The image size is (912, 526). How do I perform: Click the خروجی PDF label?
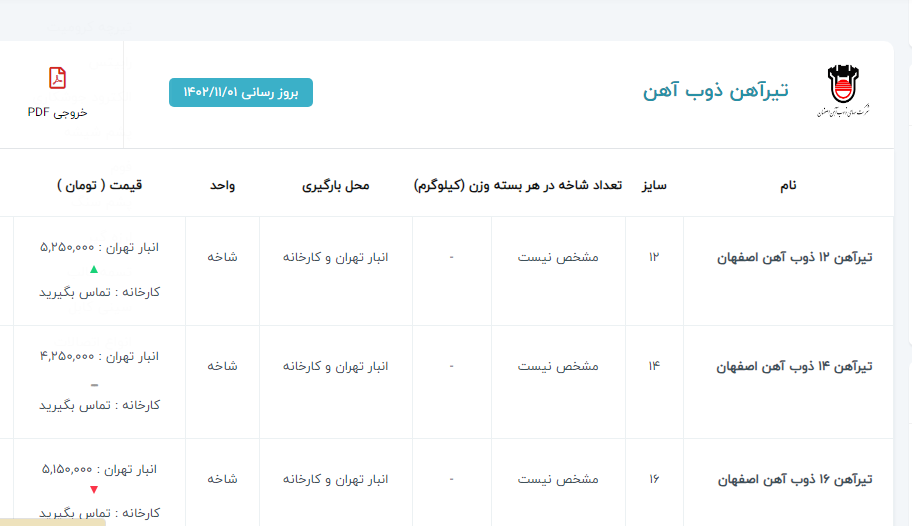[x=58, y=112]
